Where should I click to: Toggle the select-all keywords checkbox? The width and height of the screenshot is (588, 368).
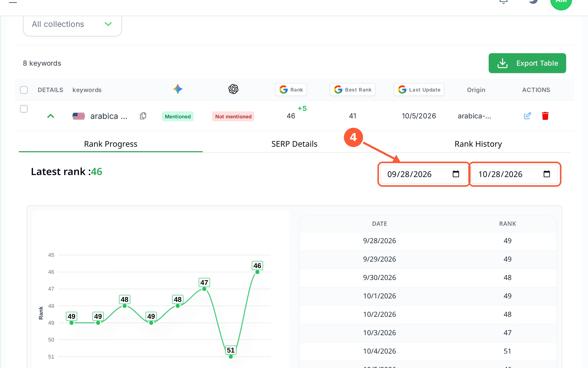(x=24, y=90)
